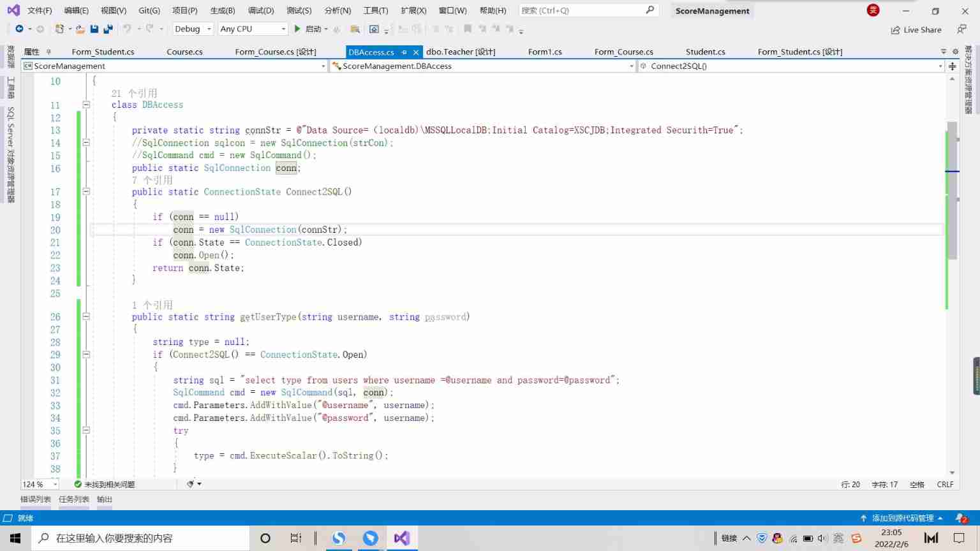Viewport: 980px width, 551px height.
Task: Toggle the 英 input language indicator
Action: pyautogui.click(x=838, y=538)
